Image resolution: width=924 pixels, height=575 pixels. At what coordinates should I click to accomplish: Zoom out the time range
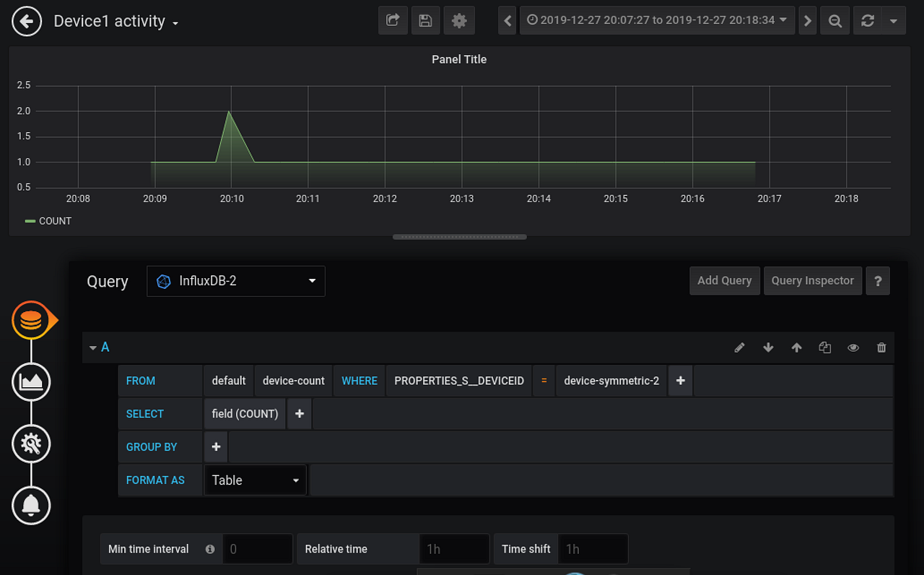pyautogui.click(x=835, y=21)
